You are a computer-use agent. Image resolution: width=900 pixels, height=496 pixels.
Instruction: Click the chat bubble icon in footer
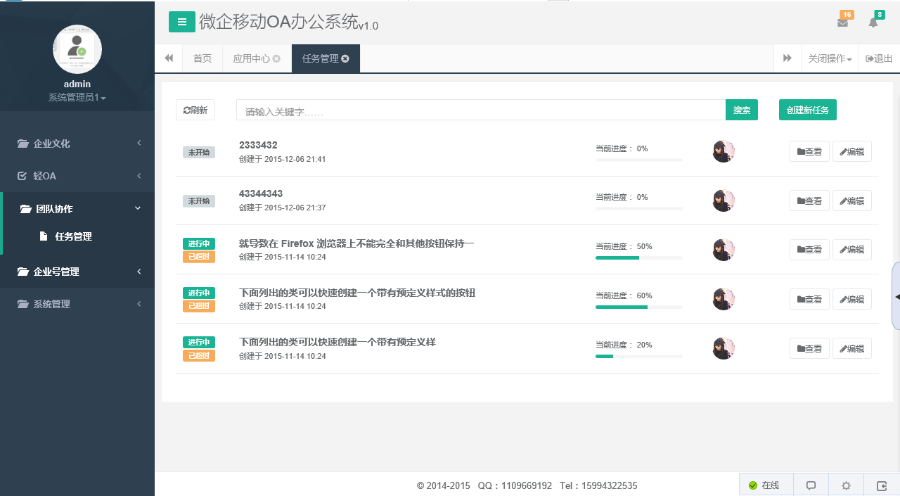coord(811,485)
